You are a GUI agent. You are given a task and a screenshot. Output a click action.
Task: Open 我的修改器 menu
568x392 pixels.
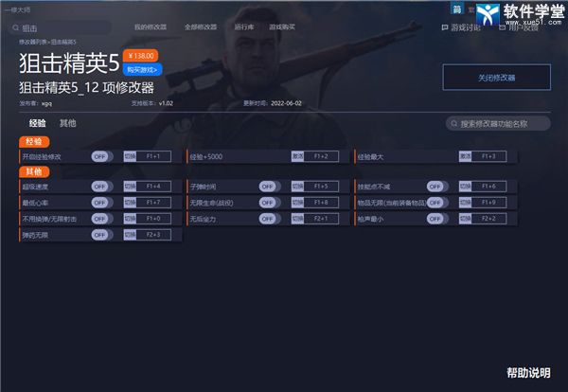pos(151,27)
